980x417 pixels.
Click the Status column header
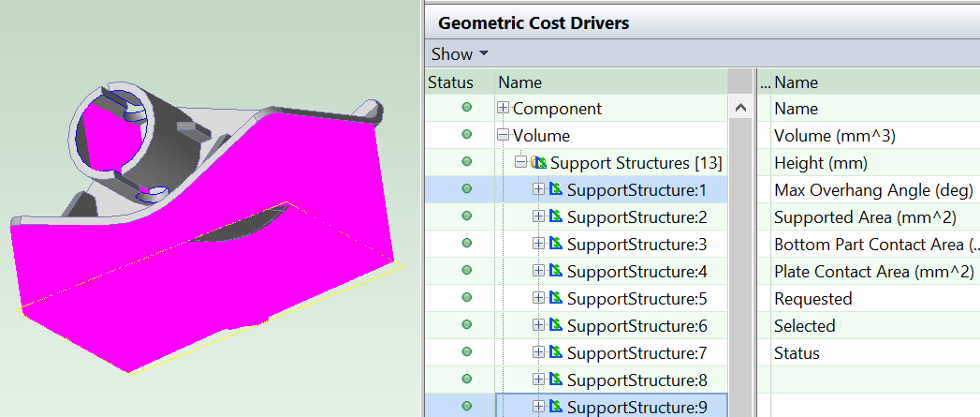click(450, 82)
